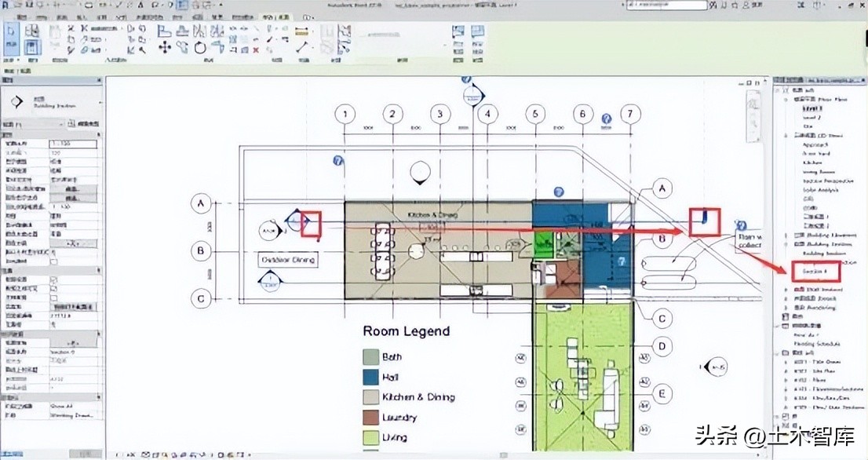
Task: Click the highlighted thin lines icon in quick access toolbar
Action: [x=184, y=5]
